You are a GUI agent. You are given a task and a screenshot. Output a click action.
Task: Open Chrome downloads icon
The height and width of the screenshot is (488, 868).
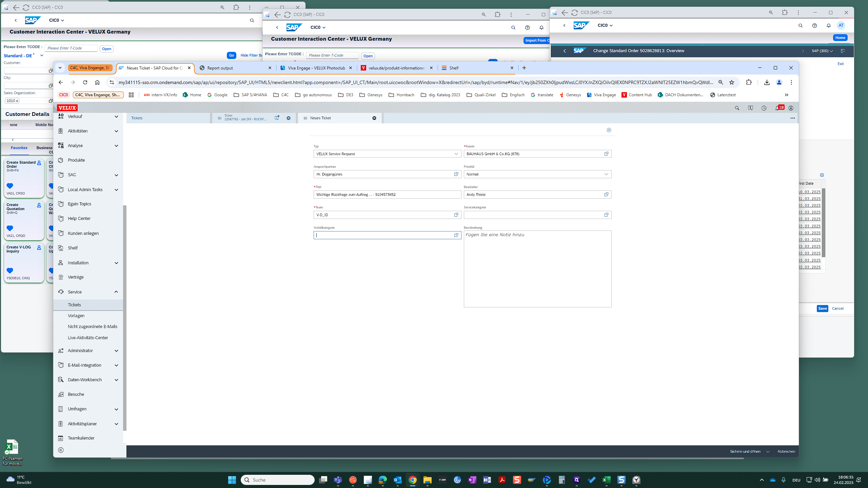coord(767,82)
